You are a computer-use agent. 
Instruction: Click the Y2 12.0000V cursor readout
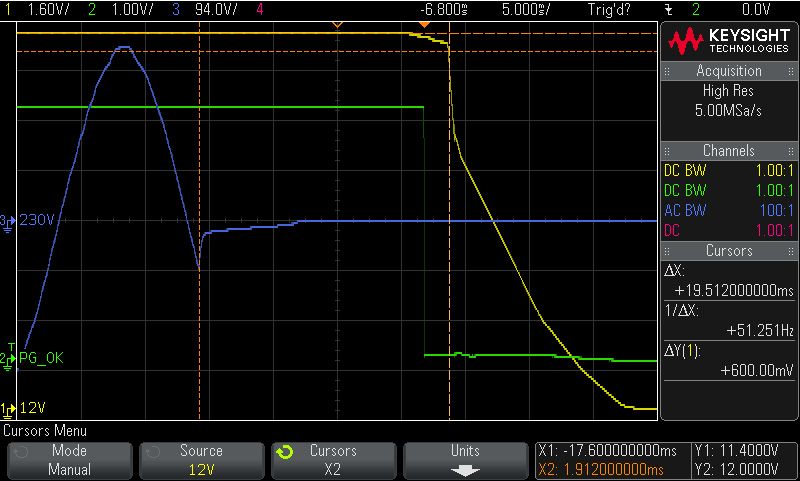(736, 469)
